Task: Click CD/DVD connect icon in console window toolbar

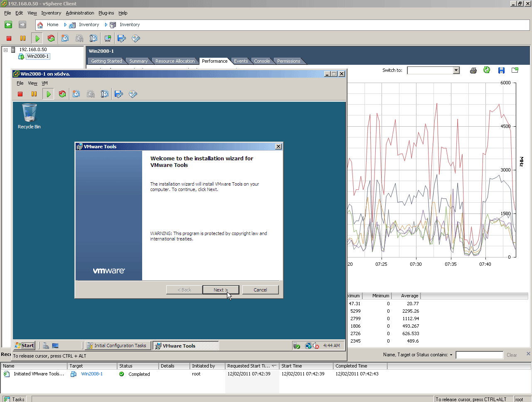Action: coord(133,94)
